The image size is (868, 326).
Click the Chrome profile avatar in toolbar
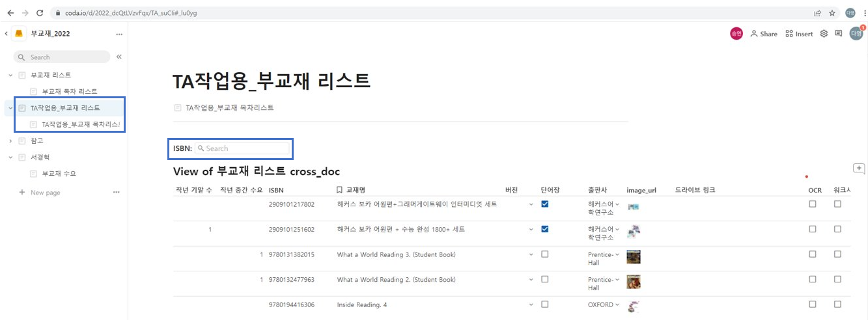(x=850, y=12)
